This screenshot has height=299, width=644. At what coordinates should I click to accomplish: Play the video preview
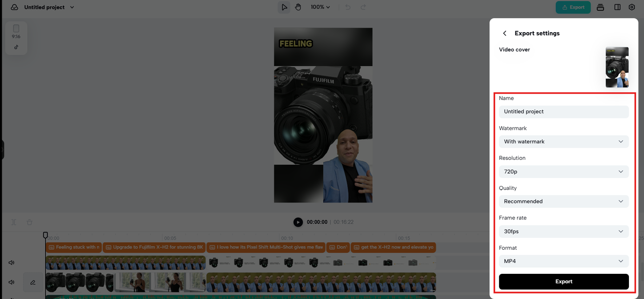[298, 222]
